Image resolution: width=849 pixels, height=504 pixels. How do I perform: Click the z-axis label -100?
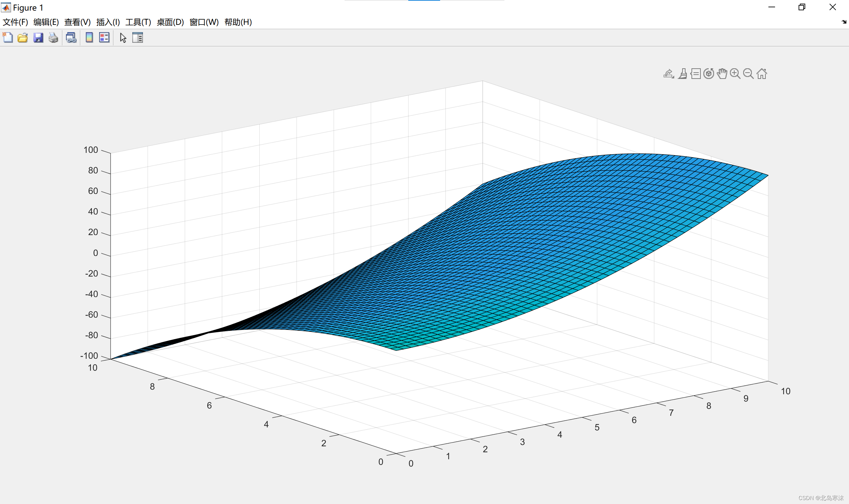tap(89, 355)
